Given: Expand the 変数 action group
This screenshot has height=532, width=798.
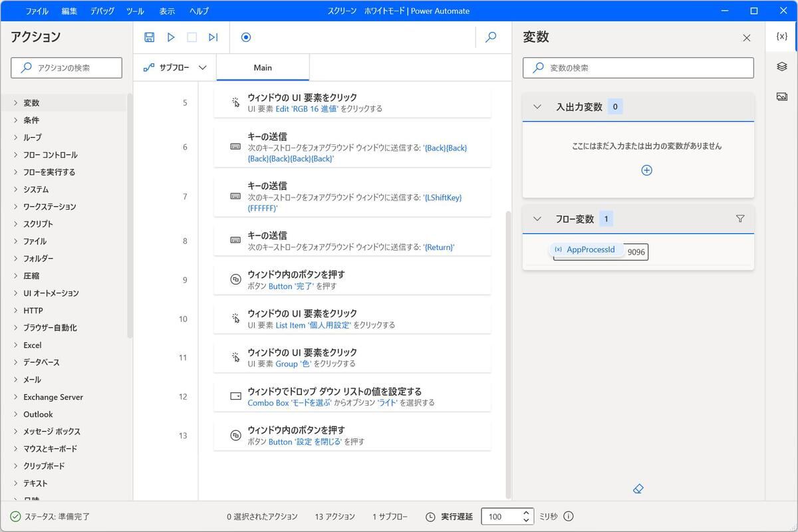Looking at the screenshot, I should pos(15,103).
